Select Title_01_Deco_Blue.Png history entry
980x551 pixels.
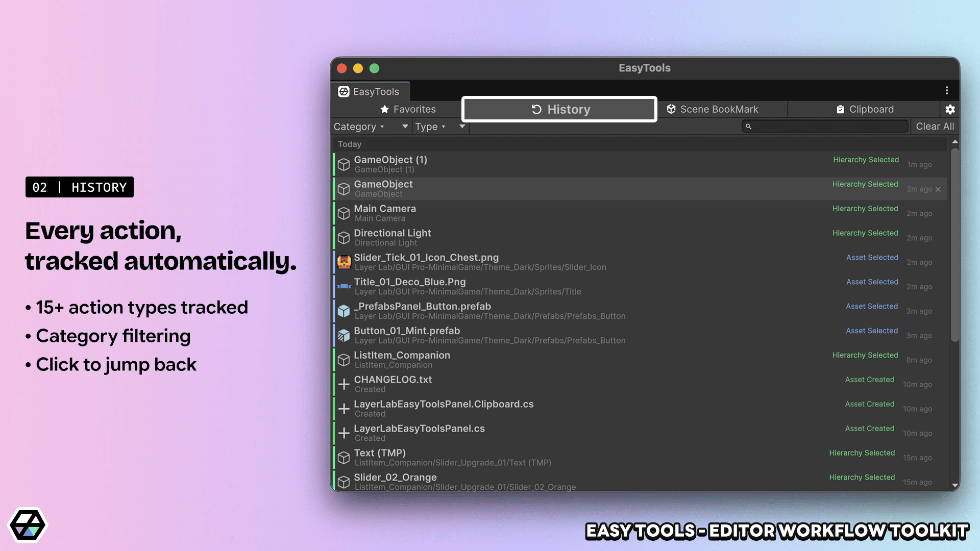641,287
